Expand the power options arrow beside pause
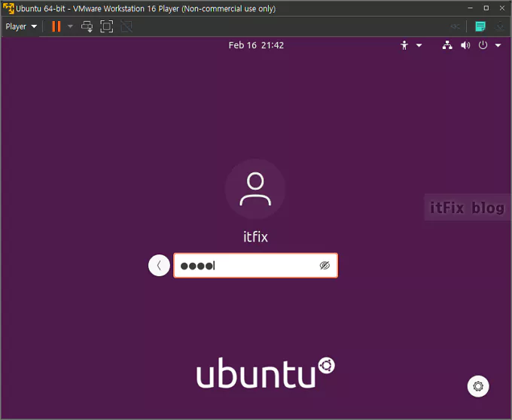 (x=70, y=26)
